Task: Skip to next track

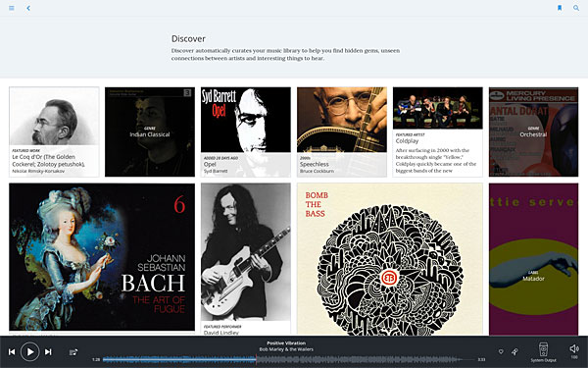Action: [48, 352]
